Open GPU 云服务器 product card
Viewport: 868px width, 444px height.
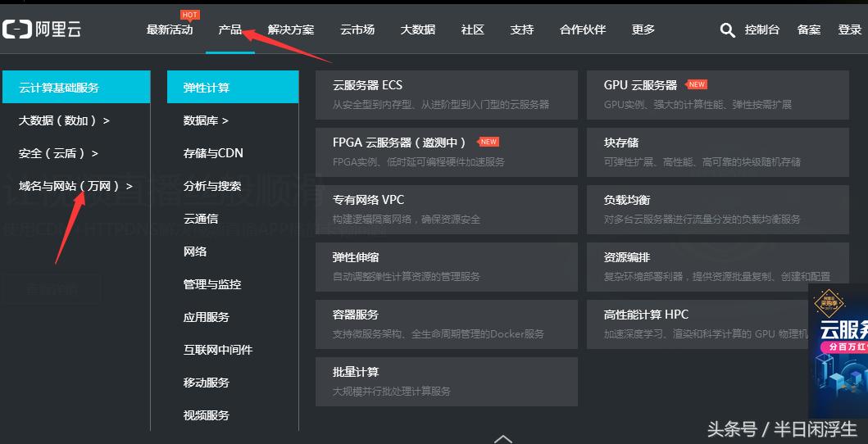click(718, 94)
